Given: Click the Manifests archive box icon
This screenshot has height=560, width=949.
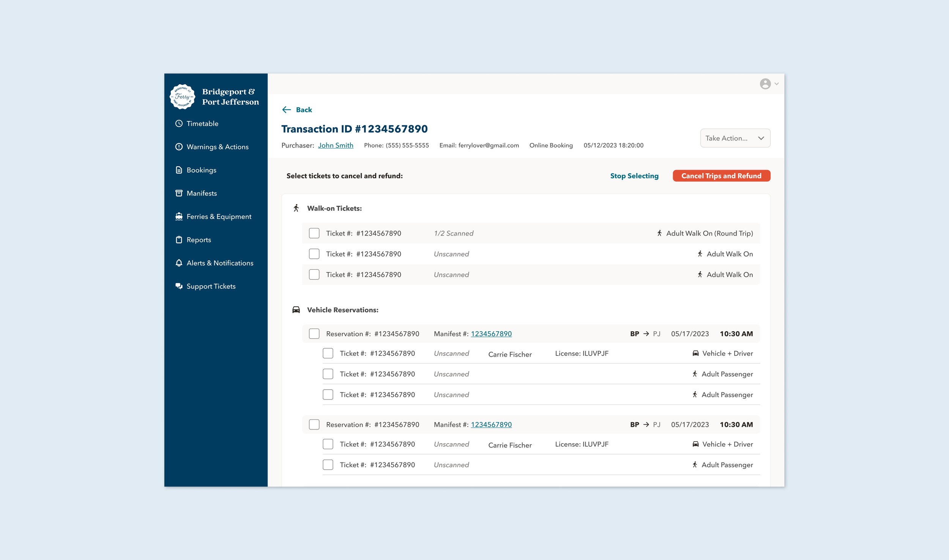Looking at the screenshot, I should 179,193.
